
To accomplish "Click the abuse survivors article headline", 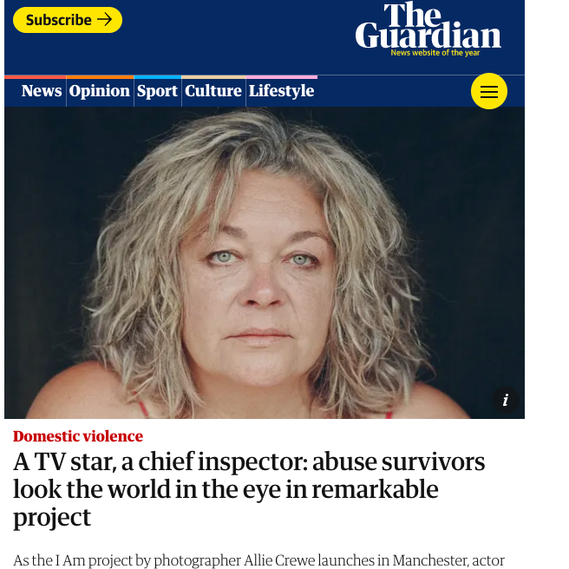I will 249,490.
